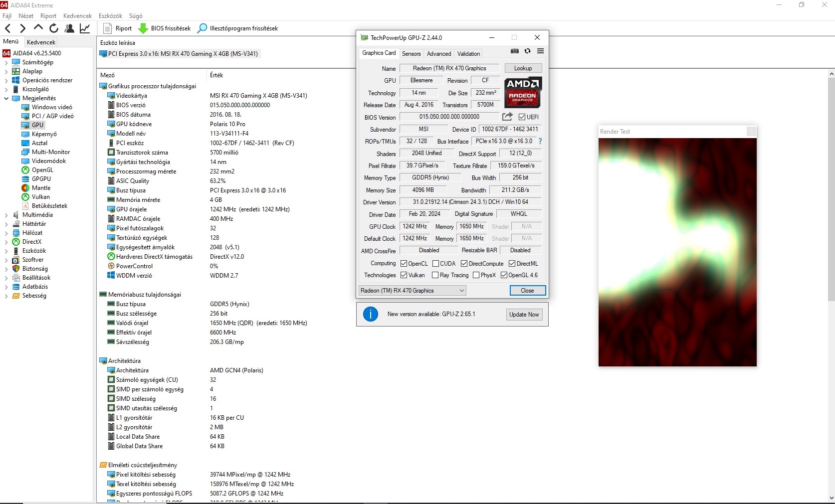835x504 pixels.
Task: Click BIOS frissítések green arrow
Action: pos(143,28)
